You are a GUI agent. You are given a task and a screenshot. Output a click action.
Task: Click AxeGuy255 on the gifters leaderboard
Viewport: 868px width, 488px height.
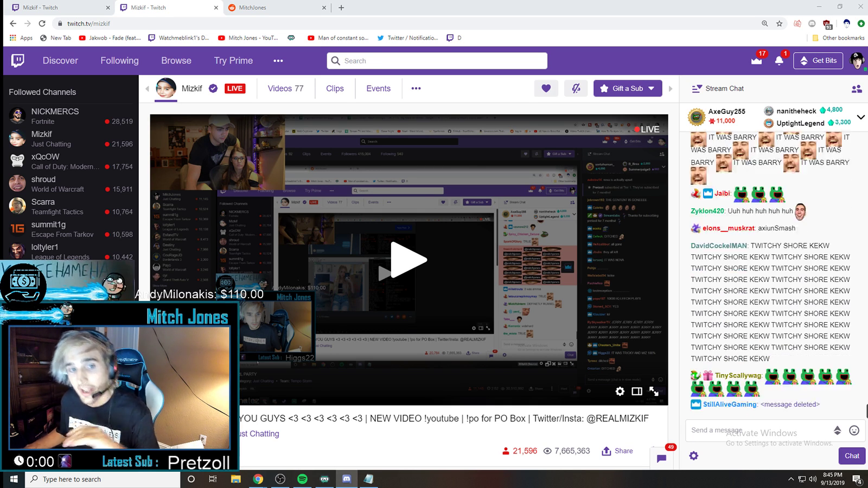(726, 111)
